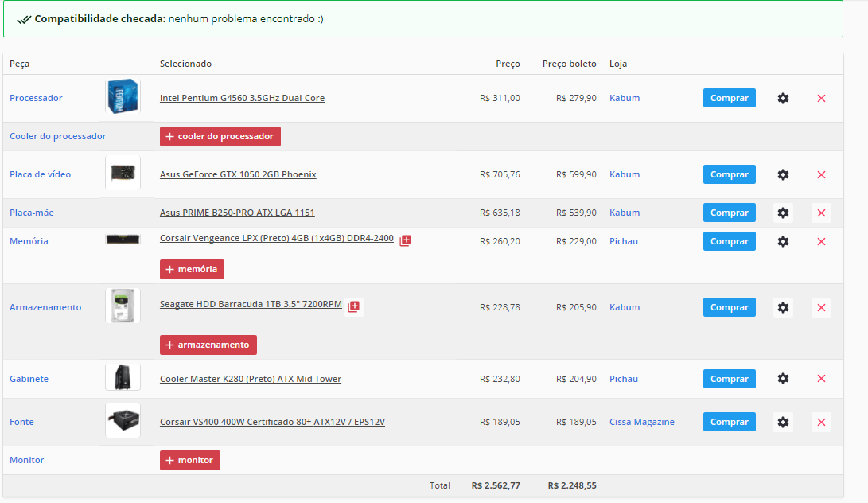Add a cooler do processador
The height and width of the screenshot is (503, 868).
pos(220,136)
